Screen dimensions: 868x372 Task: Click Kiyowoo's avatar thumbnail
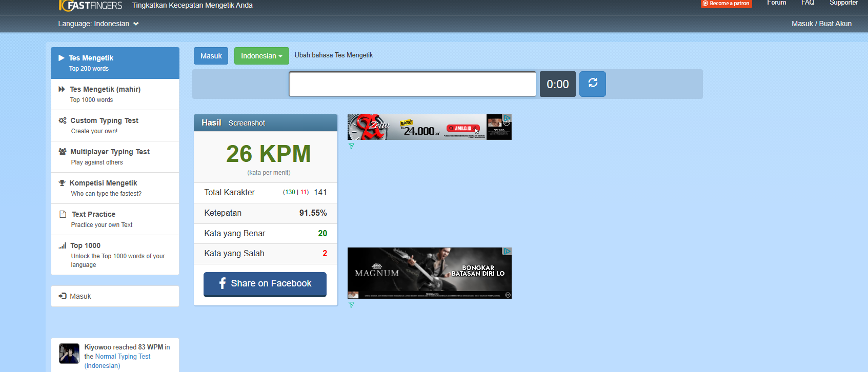tap(69, 354)
